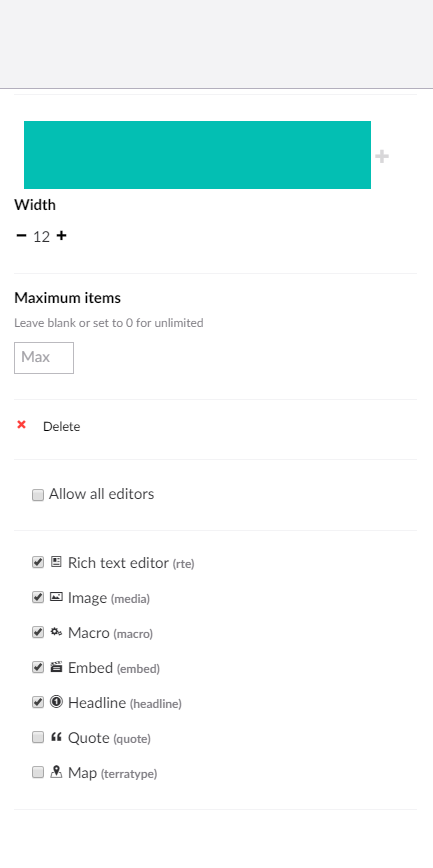Screen dimensions: 433x868
Task: Click the Macro gears icon
Action: [x=56, y=632]
